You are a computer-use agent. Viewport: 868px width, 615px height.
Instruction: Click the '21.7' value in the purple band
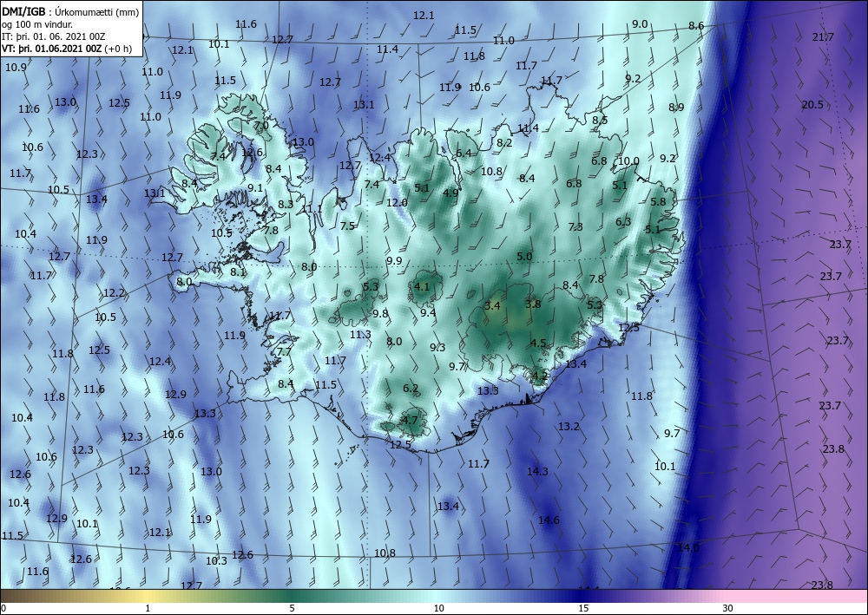[823, 37]
